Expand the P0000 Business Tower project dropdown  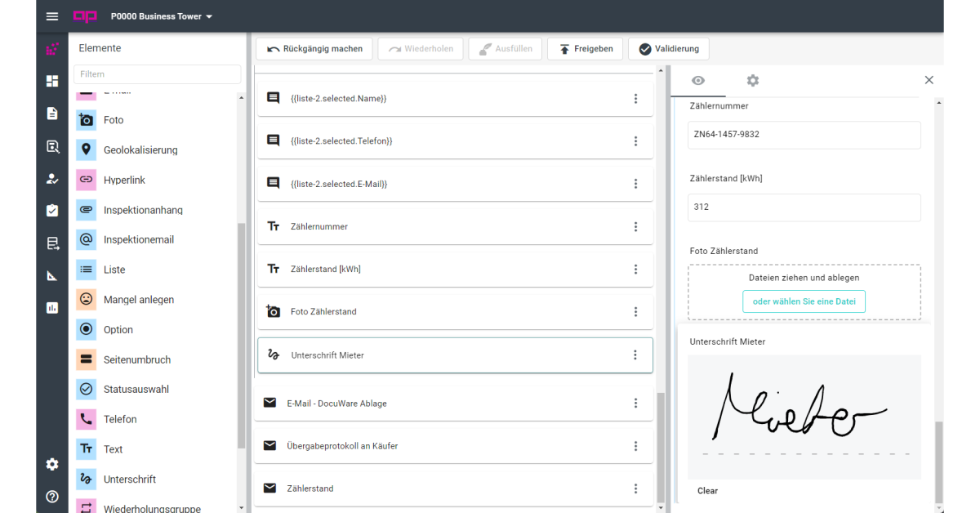(x=162, y=16)
